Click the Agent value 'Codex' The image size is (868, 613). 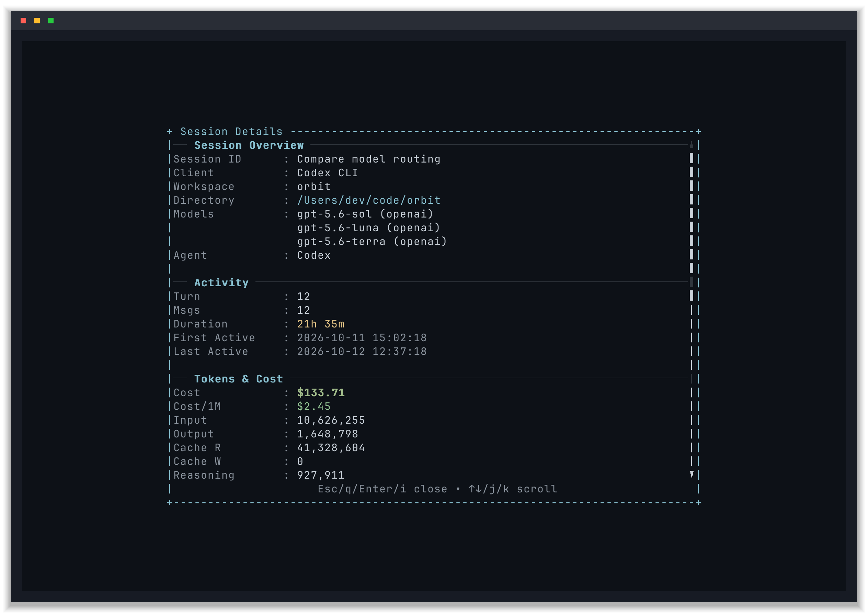(314, 255)
